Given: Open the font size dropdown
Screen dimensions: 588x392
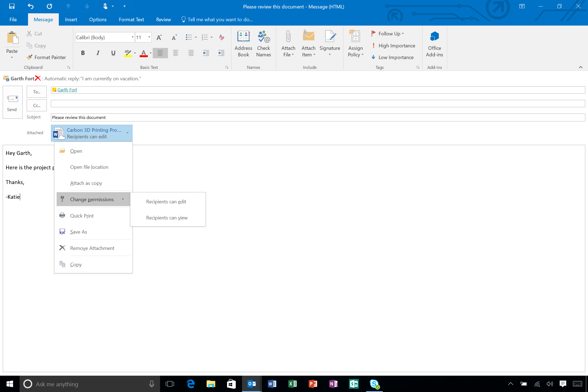Looking at the screenshot, I should click(149, 37).
